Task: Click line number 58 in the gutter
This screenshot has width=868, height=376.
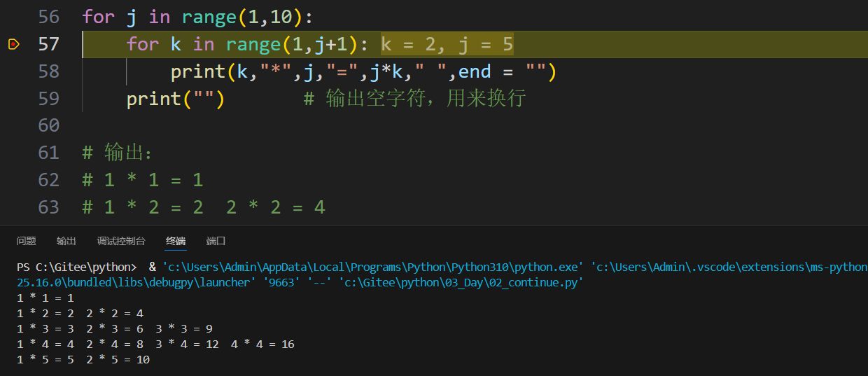Action: click(x=49, y=71)
